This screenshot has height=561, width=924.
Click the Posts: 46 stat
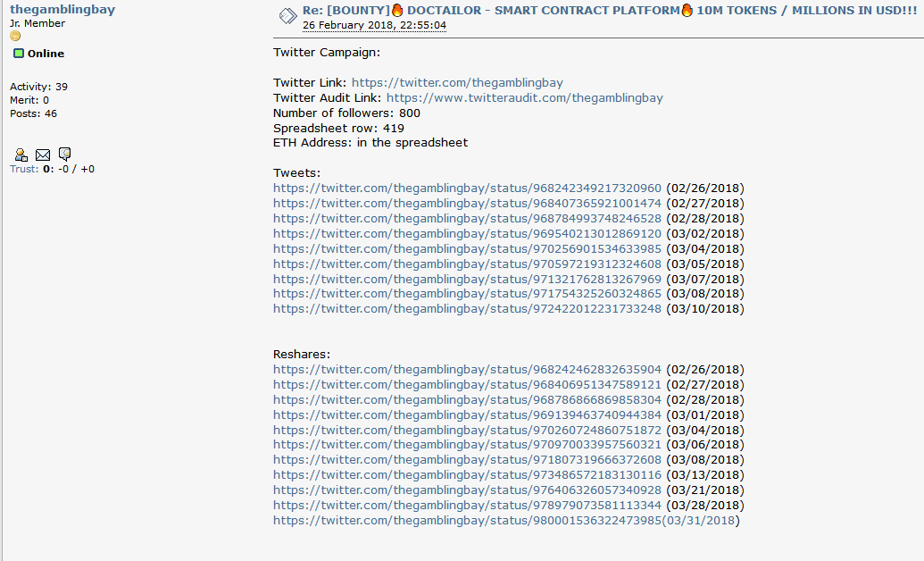(33, 113)
